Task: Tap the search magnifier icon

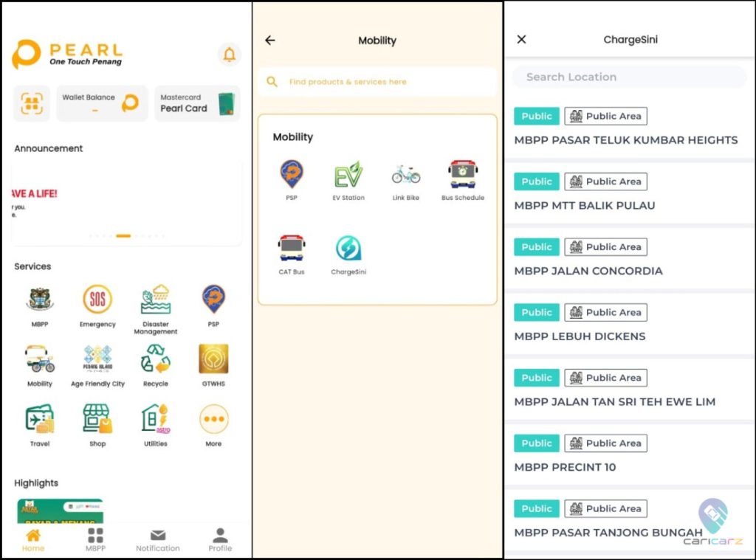Action: tap(272, 82)
